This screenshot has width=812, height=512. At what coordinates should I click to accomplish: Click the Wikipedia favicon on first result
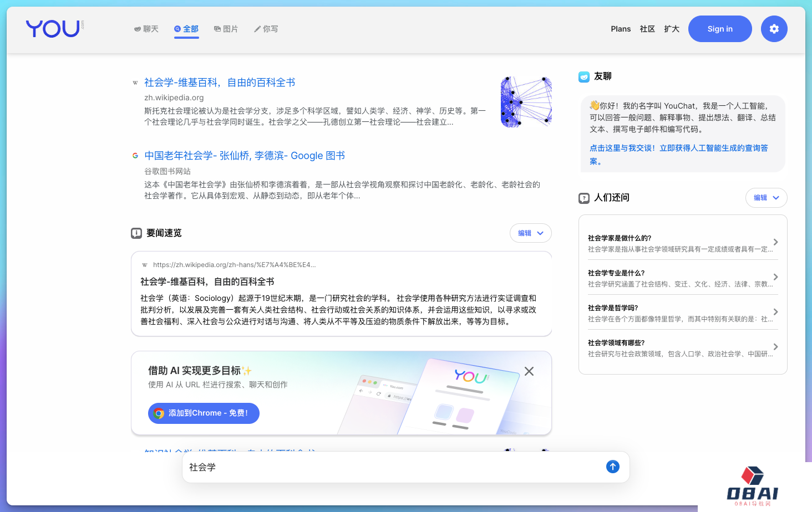point(135,83)
